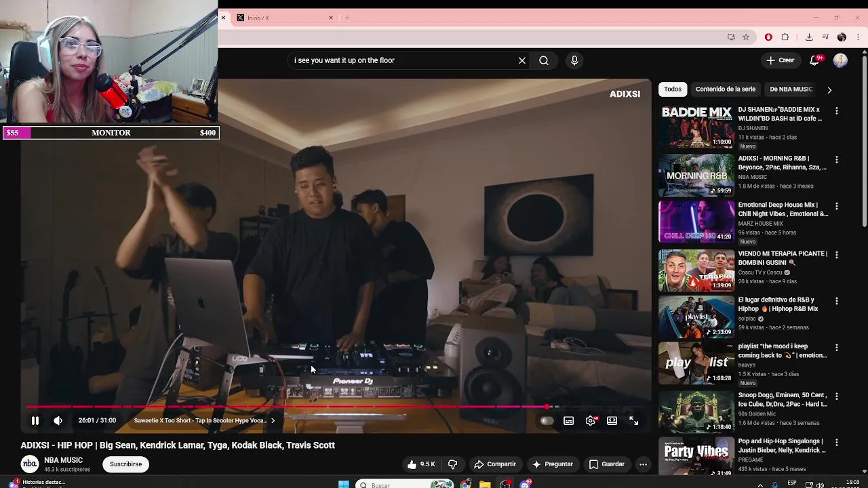Select the Todos filter chip
This screenshot has height=488, width=868.
[x=673, y=89]
